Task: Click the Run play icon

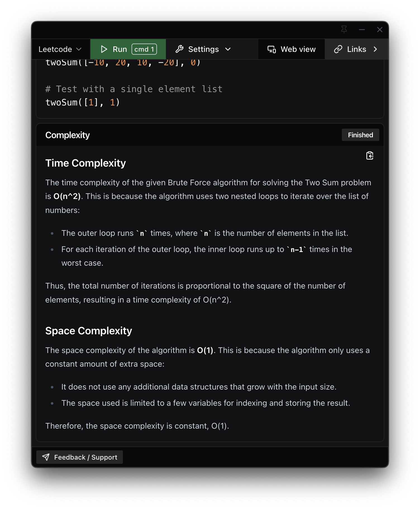Action: (x=104, y=49)
